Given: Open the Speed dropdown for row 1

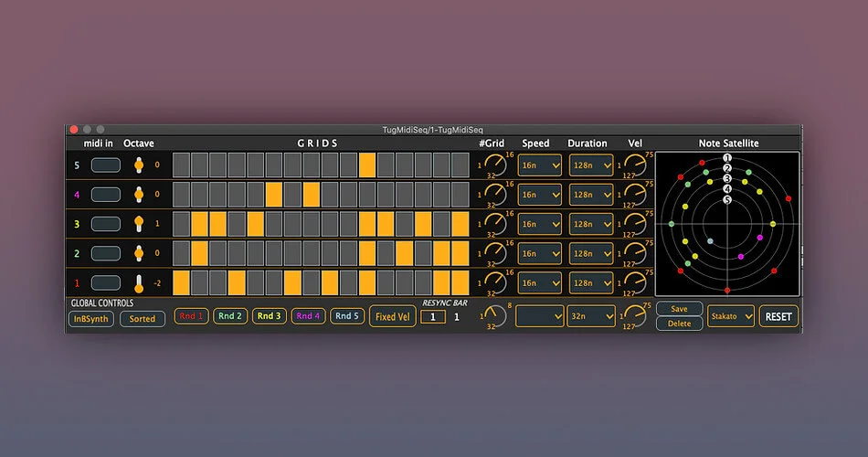Looking at the screenshot, I should click(x=540, y=282).
